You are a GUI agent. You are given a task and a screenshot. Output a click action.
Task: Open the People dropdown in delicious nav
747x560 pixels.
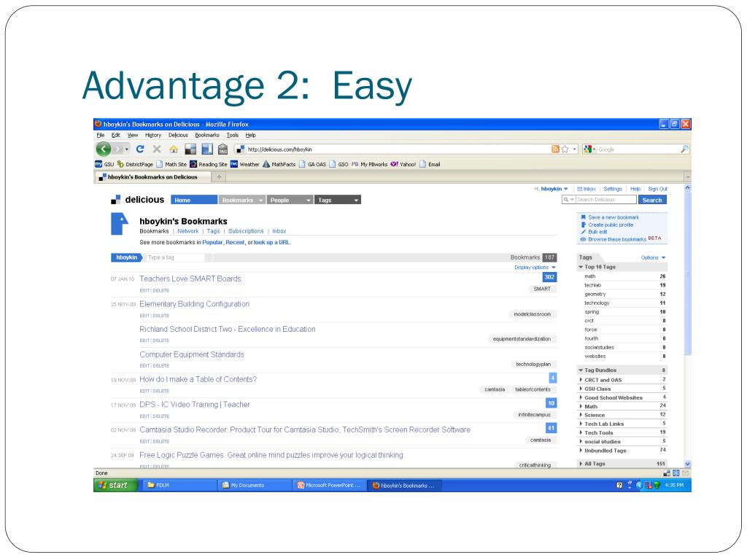click(290, 200)
